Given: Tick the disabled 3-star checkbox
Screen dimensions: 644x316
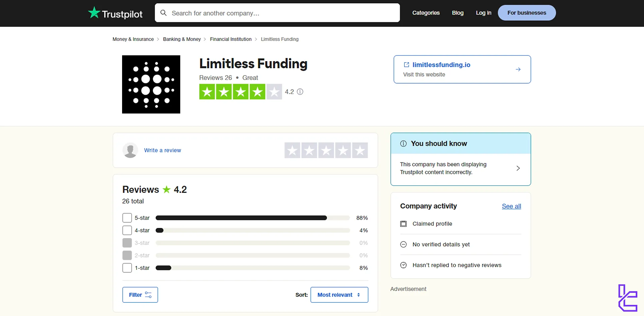Looking at the screenshot, I should click(127, 243).
